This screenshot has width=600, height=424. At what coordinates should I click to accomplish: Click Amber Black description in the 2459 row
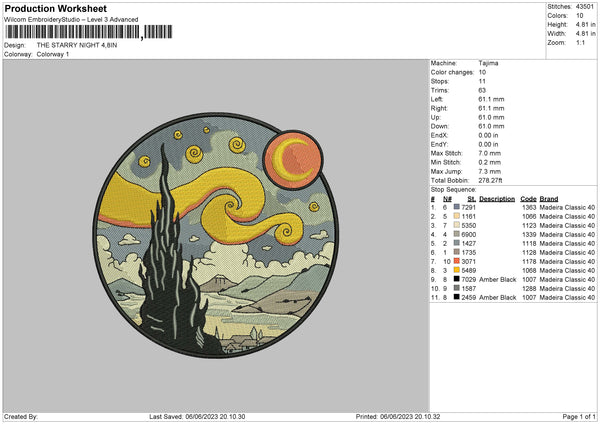tap(497, 297)
